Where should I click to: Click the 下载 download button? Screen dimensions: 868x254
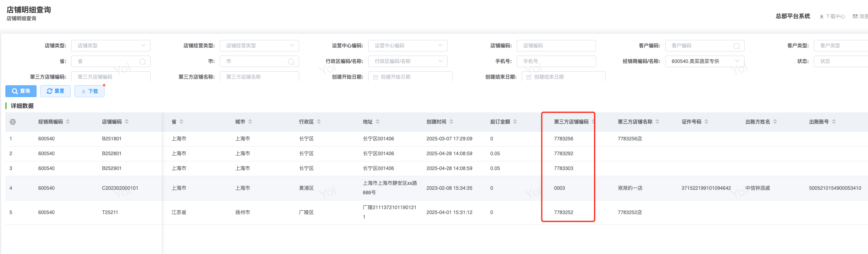[89, 91]
